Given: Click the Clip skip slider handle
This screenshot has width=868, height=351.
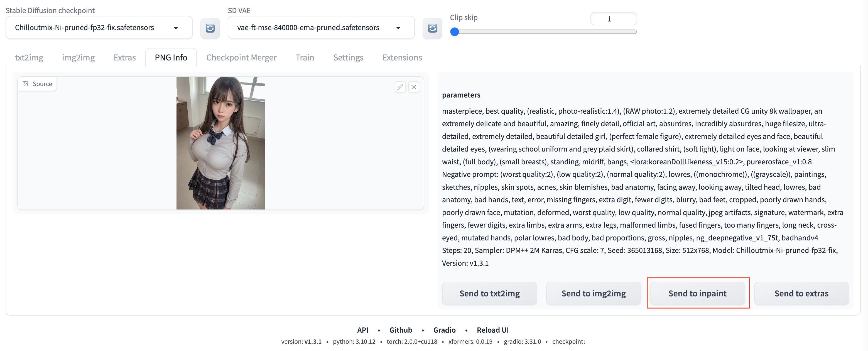Looking at the screenshot, I should click(455, 32).
